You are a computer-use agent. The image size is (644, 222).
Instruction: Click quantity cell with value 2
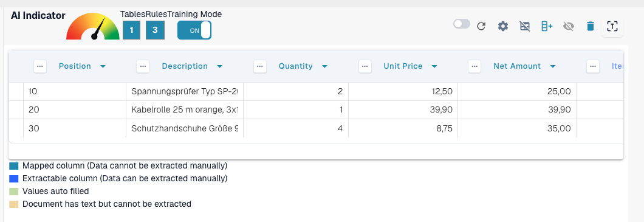coord(296,91)
